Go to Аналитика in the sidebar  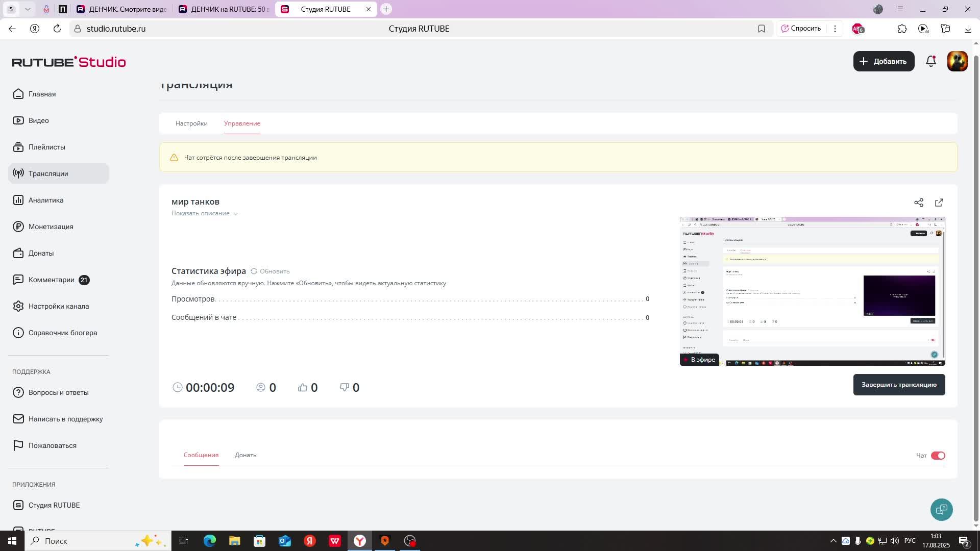(x=46, y=200)
